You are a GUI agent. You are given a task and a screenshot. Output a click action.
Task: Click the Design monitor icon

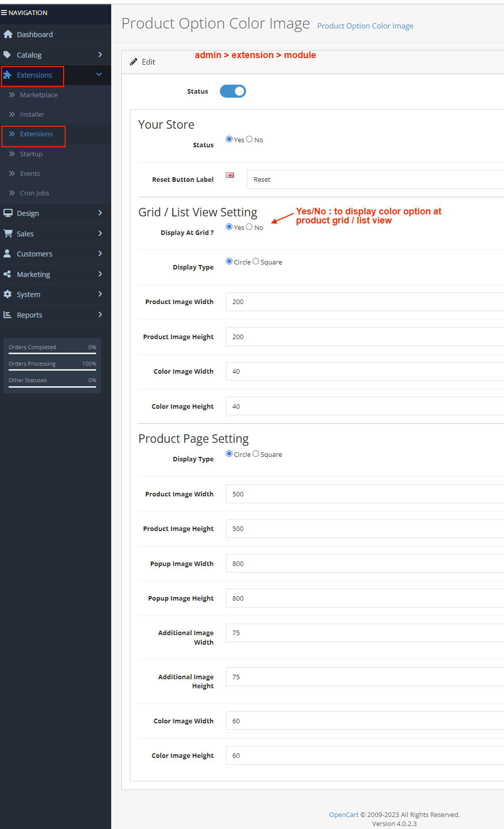point(8,213)
